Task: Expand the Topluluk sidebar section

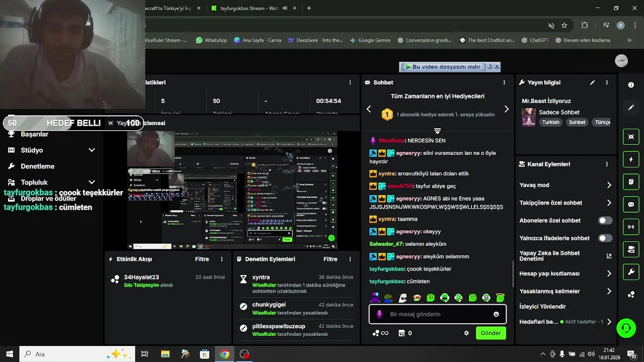Action: tap(92, 183)
